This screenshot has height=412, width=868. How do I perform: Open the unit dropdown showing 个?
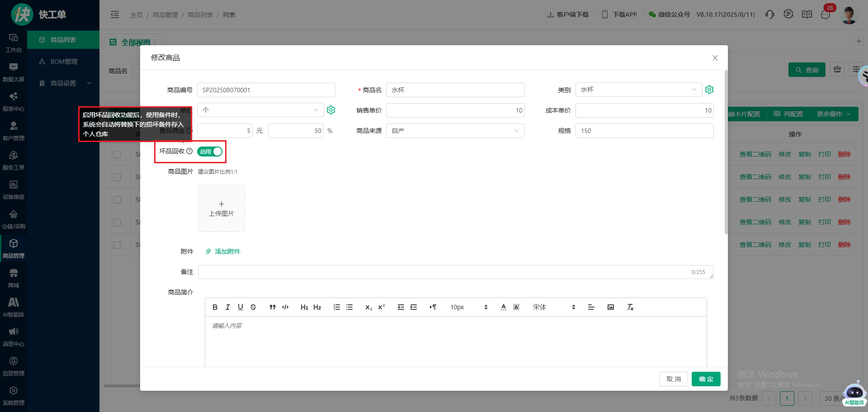click(260, 110)
